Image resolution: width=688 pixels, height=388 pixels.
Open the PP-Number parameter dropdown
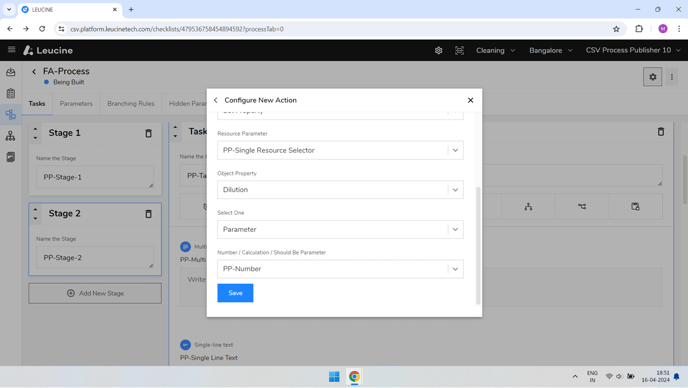(340, 269)
